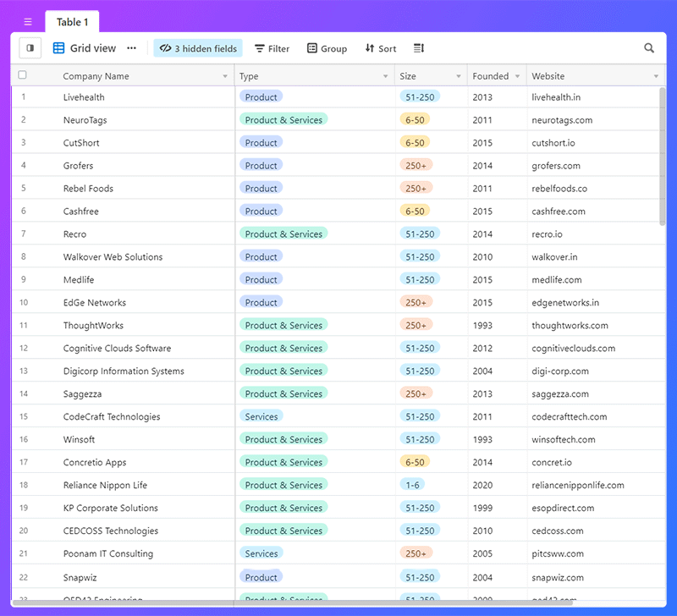Click the horizontal scrollbar at bottom
This screenshot has height=616, width=677.
[293, 602]
